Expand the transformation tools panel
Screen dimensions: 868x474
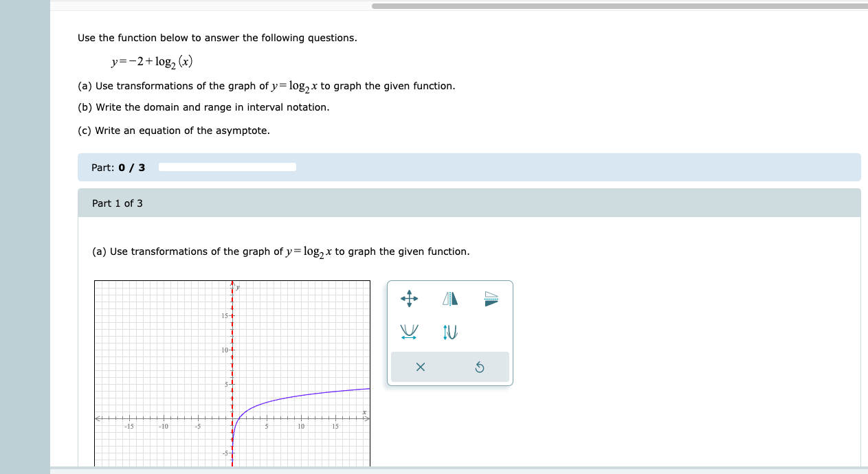(449, 333)
